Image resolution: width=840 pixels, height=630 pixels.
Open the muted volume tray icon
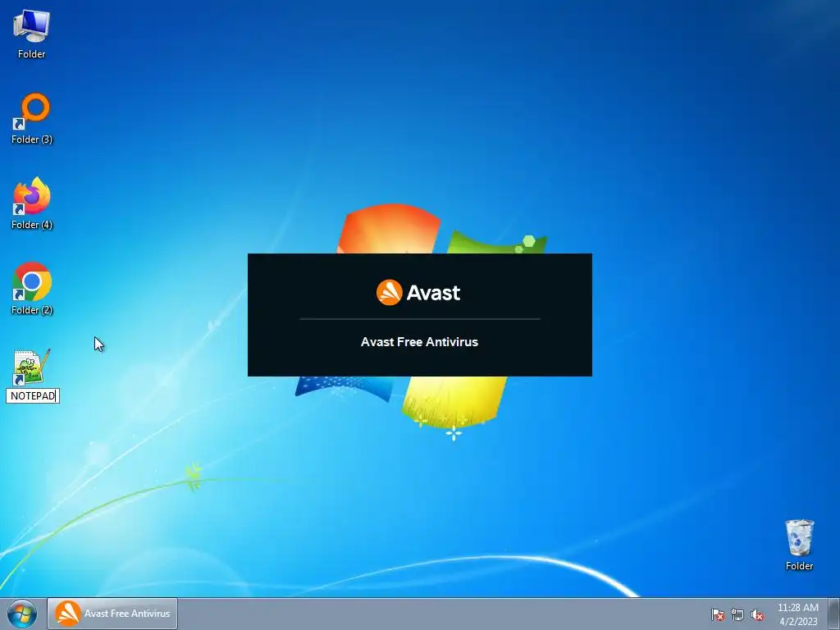[x=757, y=615]
